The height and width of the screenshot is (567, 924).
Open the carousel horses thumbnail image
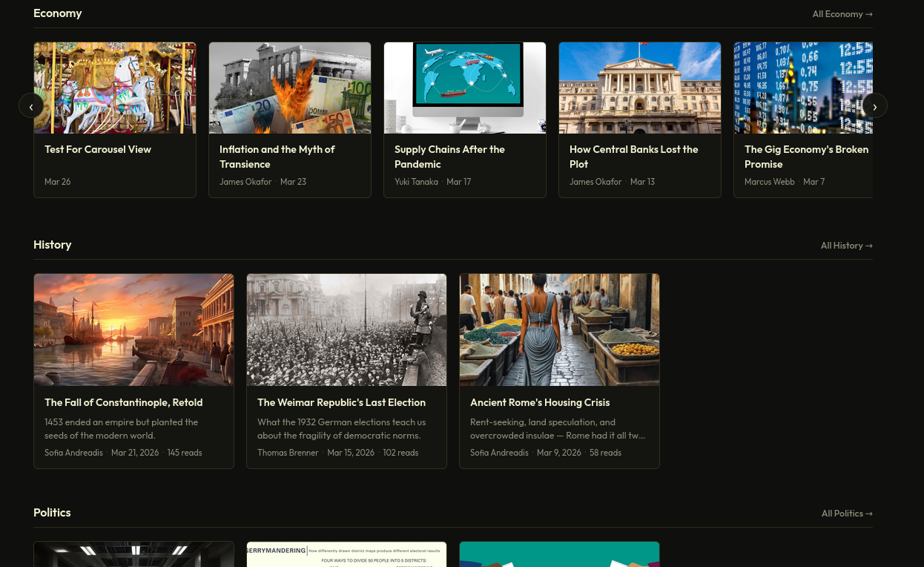click(115, 88)
